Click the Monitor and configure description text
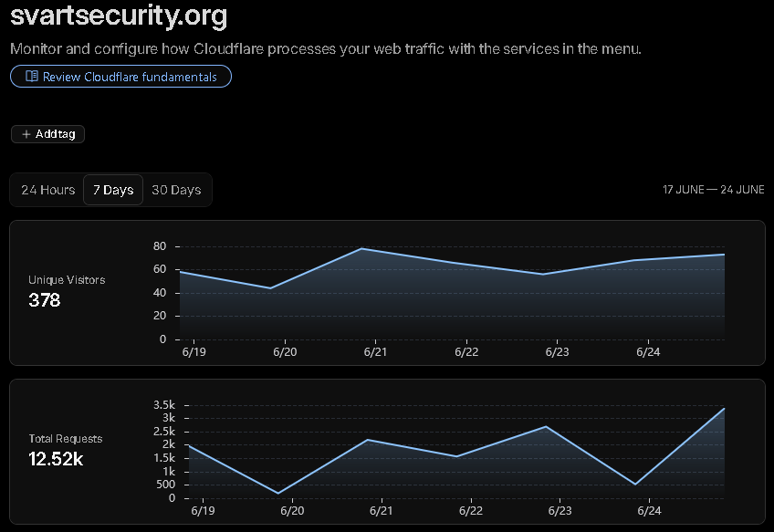 click(x=326, y=49)
